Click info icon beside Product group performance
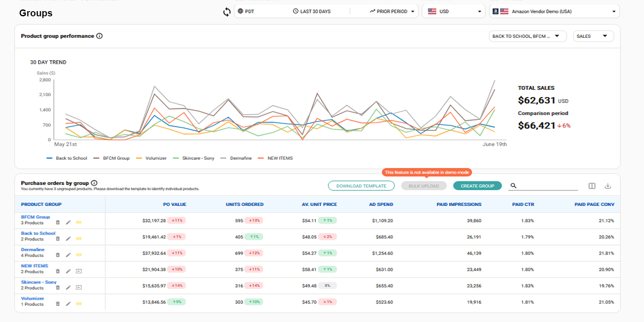 pos(100,36)
